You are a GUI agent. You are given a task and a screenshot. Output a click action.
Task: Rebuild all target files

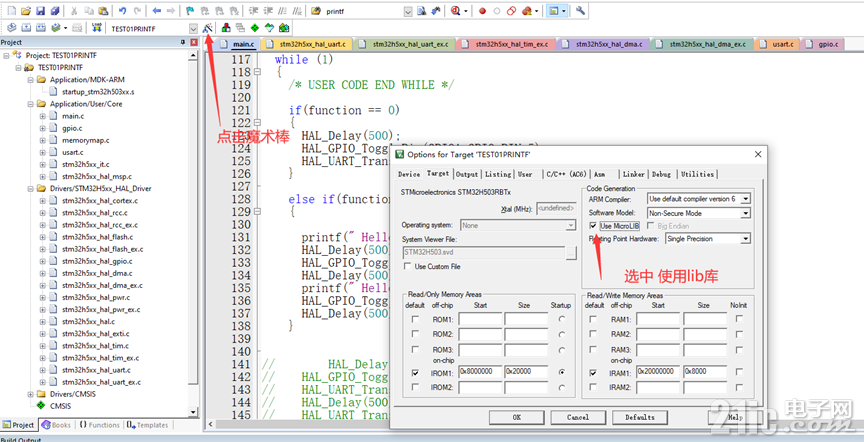(40, 28)
